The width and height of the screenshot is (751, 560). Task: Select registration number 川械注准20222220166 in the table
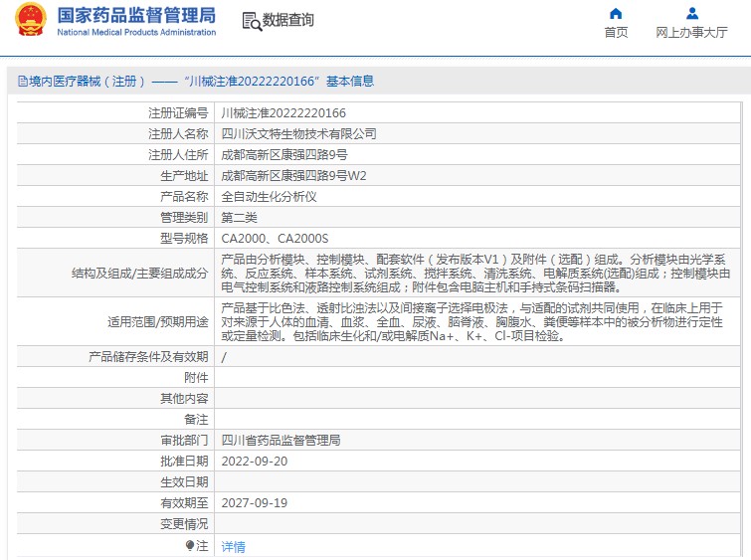283,113
